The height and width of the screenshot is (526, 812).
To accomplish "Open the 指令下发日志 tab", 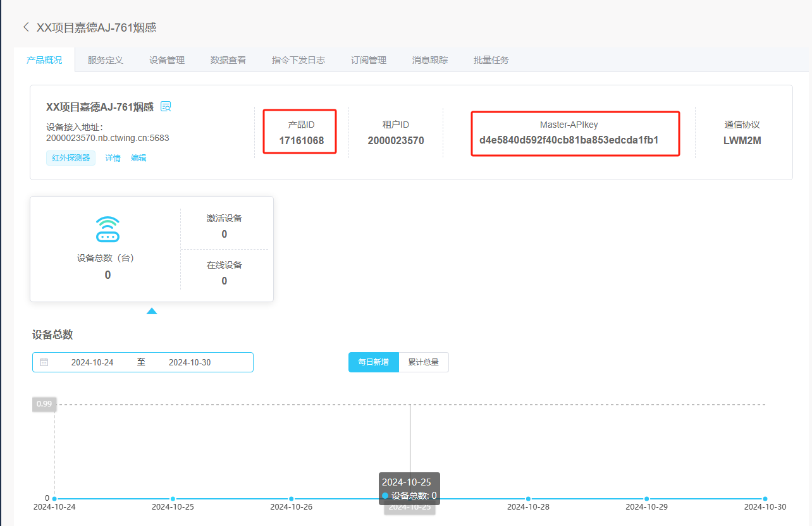I will pos(298,60).
